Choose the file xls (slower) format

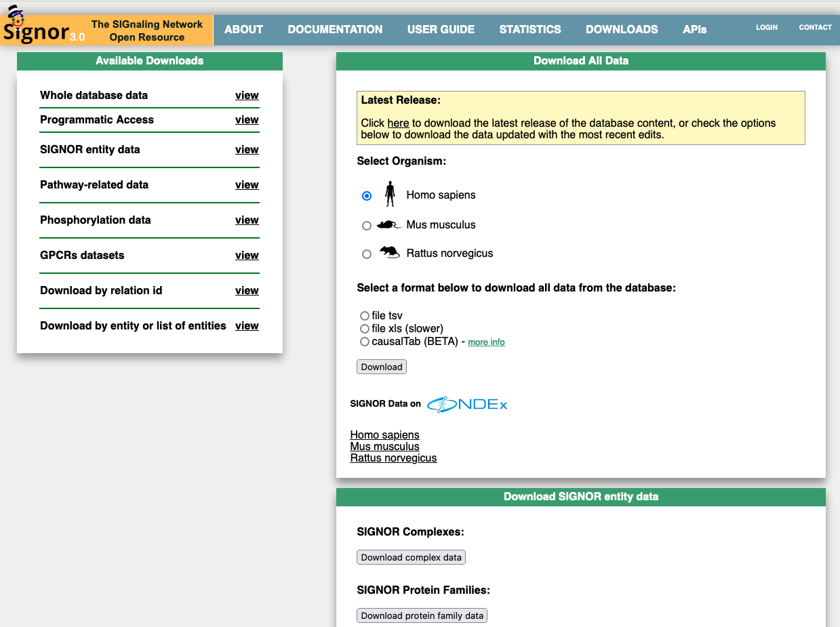click(x=365, y=329)
